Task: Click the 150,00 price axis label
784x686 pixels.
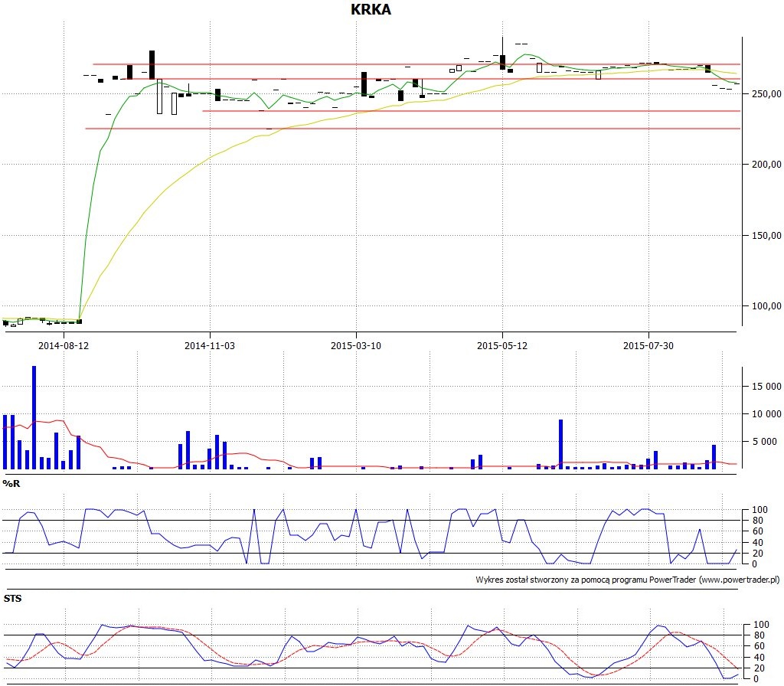Action: (766, 236)
